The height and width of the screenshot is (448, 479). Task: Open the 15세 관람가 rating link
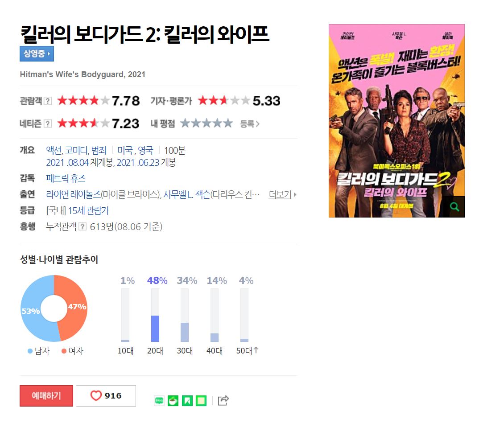click(88, 211)
